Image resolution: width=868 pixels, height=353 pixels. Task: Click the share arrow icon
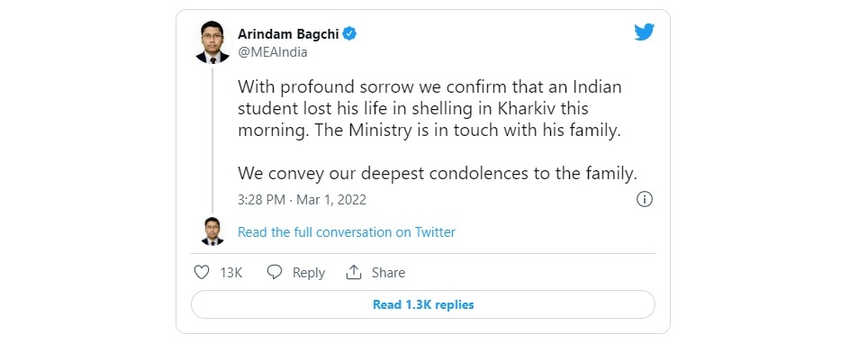tap(354, 272)
